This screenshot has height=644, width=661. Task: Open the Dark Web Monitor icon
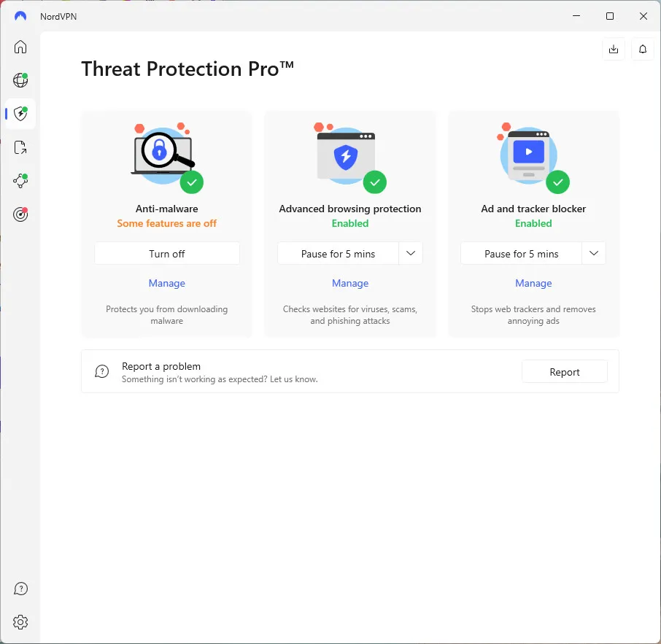[20, 214]
